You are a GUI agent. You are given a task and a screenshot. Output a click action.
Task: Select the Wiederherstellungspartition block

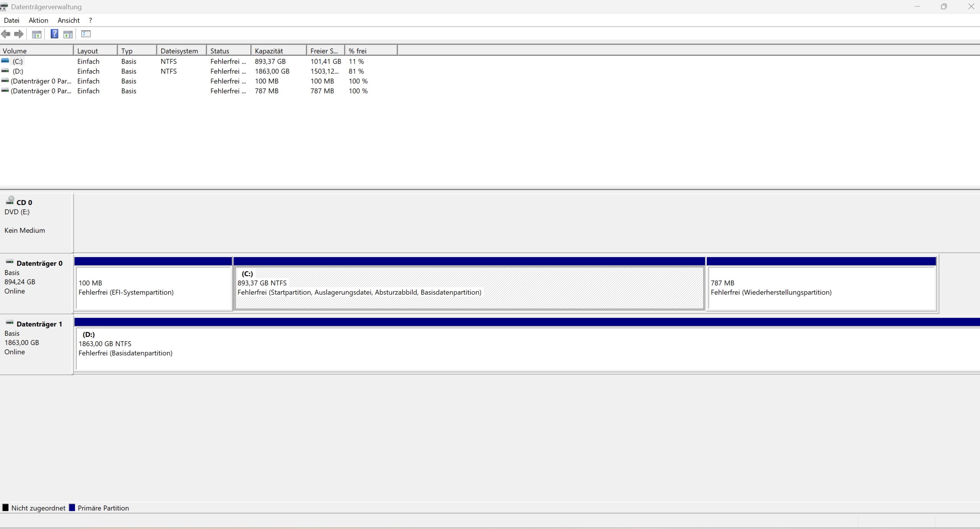coord(821,288)
